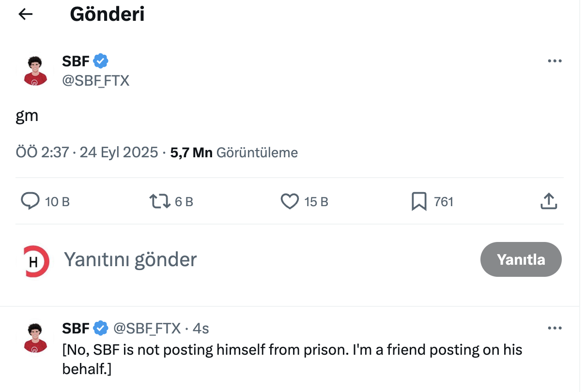Click the verified badge beside SBF name
The image size is (586, 392).
(x=101, y=61)
